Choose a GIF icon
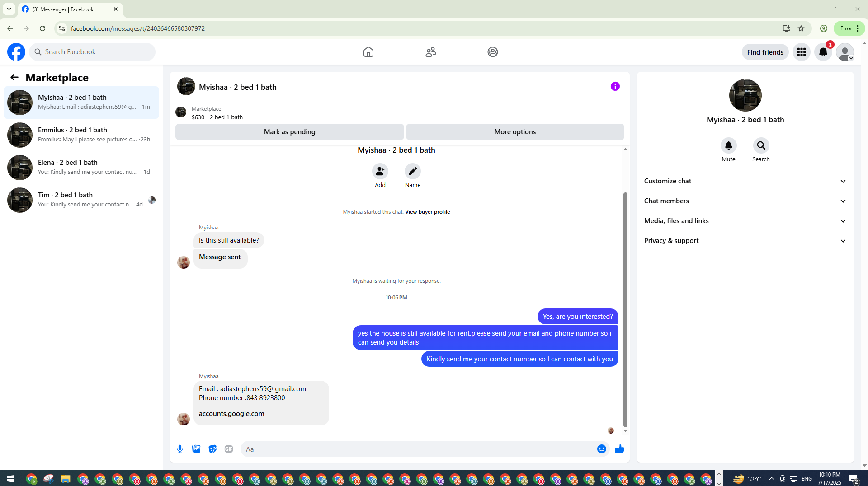 (x=229, y=449)
